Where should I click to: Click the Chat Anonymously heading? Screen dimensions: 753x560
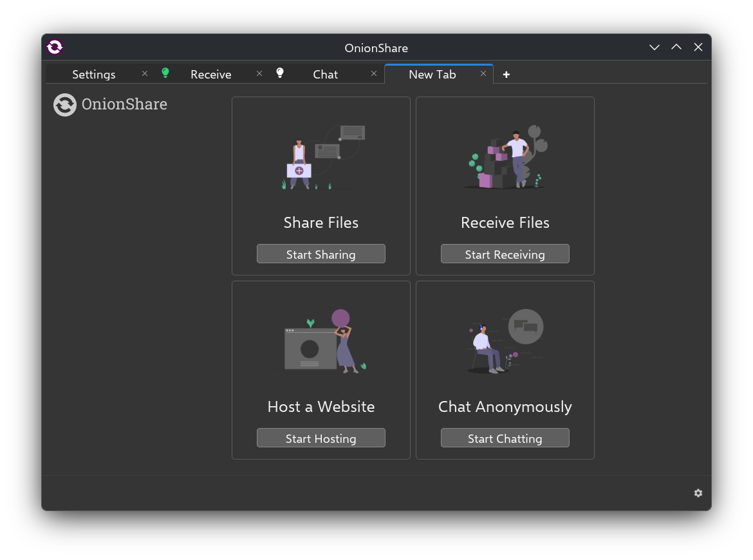(x=505, y=407)
